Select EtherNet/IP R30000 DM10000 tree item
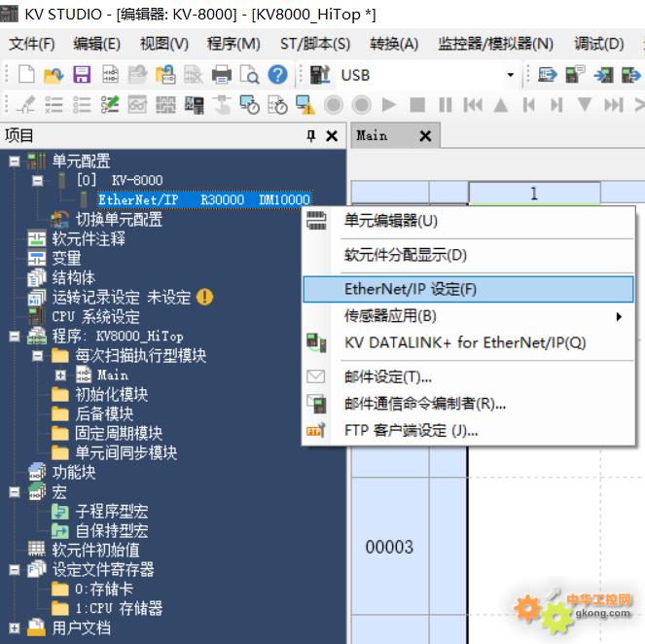This screenshot has height=644, width=645. 203,199
